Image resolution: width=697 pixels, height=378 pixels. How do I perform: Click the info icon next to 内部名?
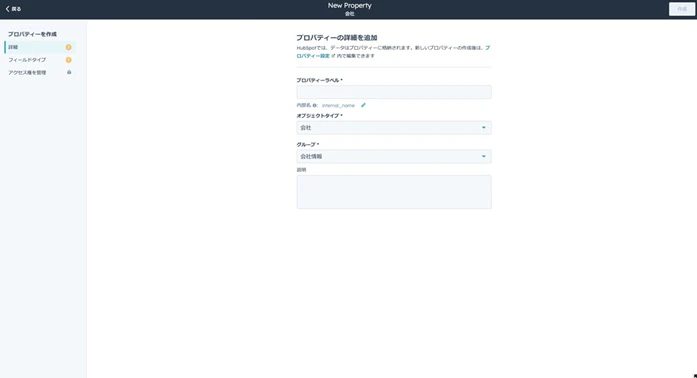[315, 105]
